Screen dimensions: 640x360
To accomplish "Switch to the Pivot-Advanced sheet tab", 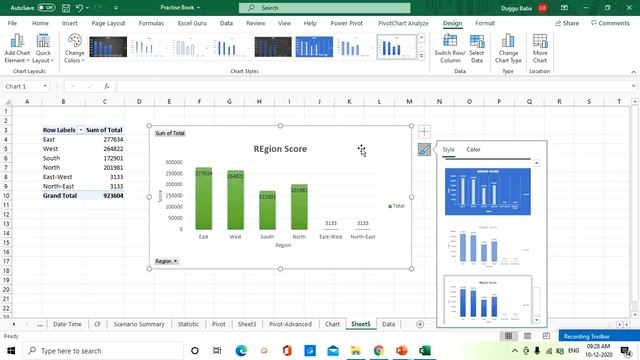I will (290, 324).
